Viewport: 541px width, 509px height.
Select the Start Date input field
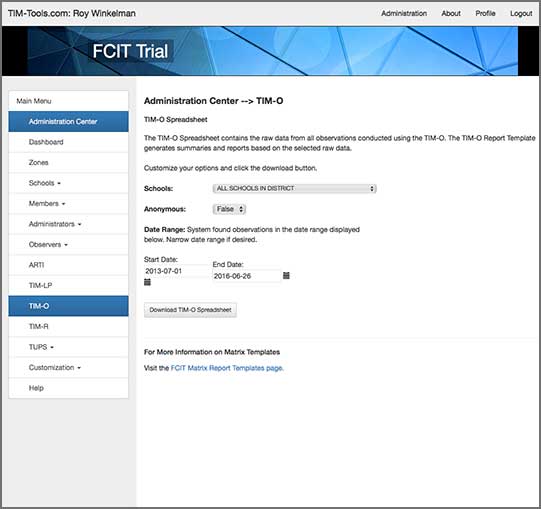click(x=177, y=271)
